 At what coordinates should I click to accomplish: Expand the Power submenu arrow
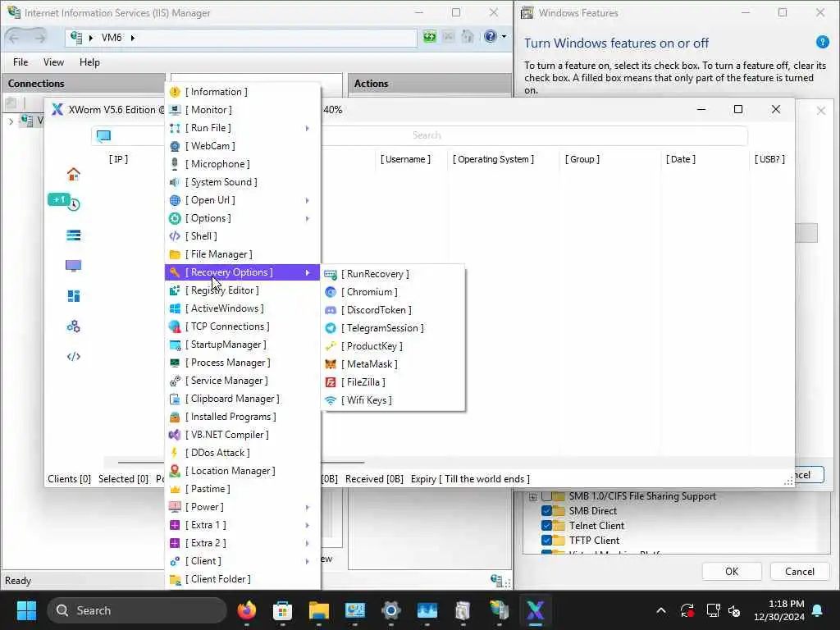[307, 507]
